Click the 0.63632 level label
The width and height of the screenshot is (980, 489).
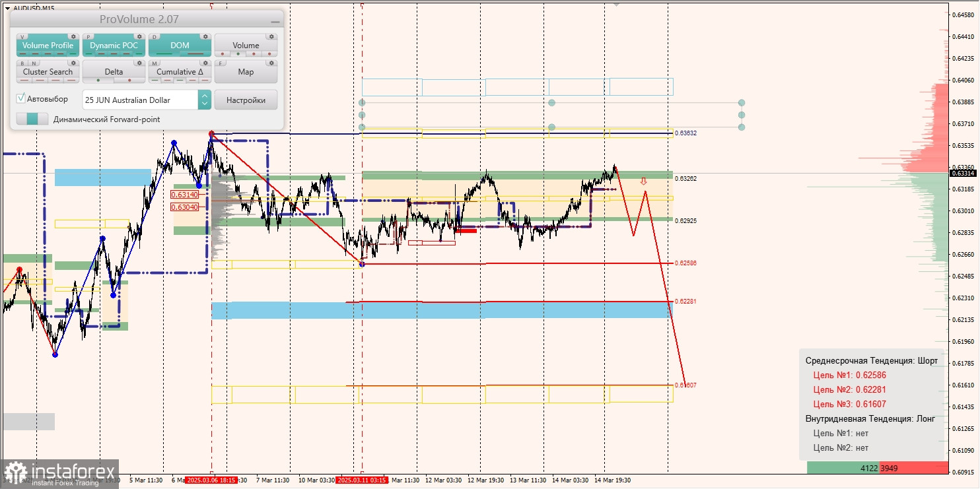(686, 133)
